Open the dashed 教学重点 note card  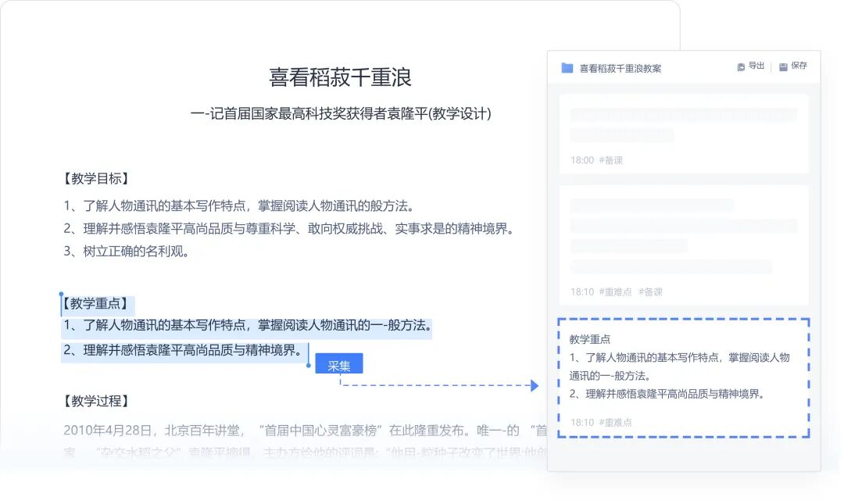[684, 377]
